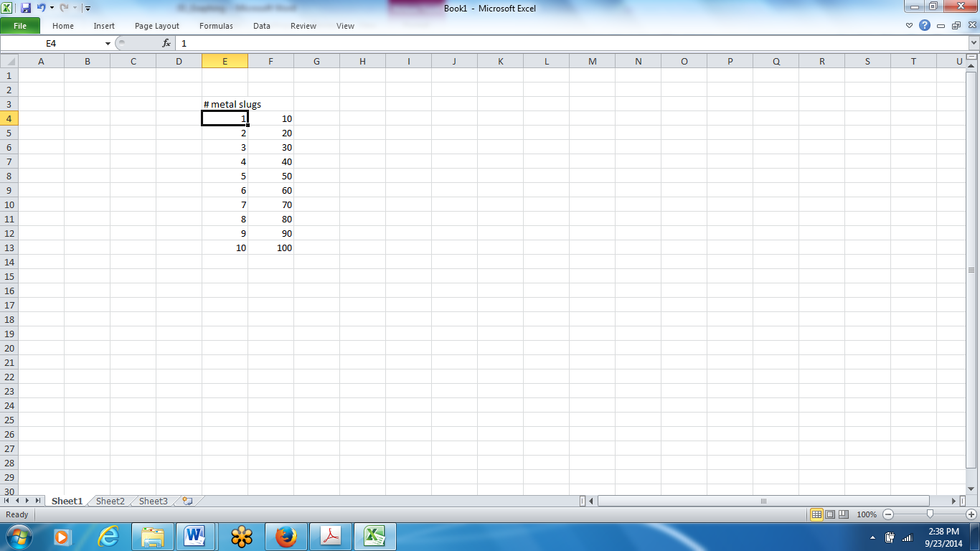
Task: Click the Zoom Out minus button
Action: [887, 514]
